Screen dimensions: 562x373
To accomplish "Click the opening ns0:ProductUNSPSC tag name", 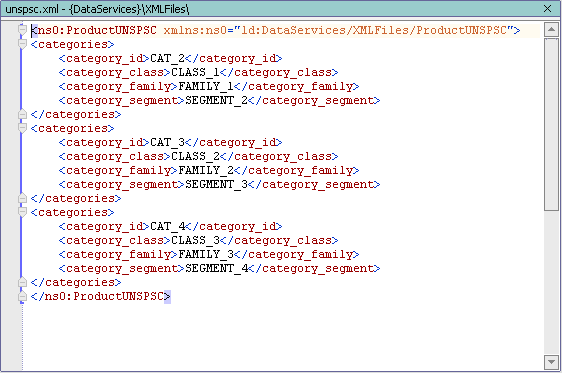I will (97, 30).
